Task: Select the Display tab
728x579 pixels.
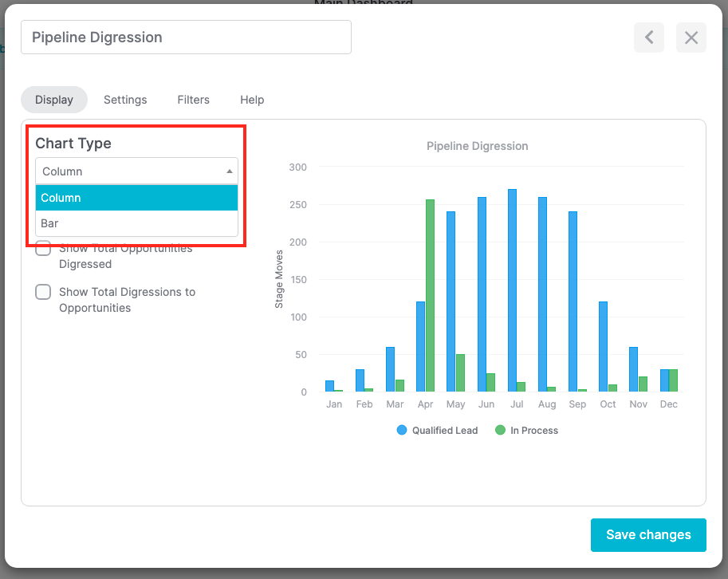Action: pos(53,100)
